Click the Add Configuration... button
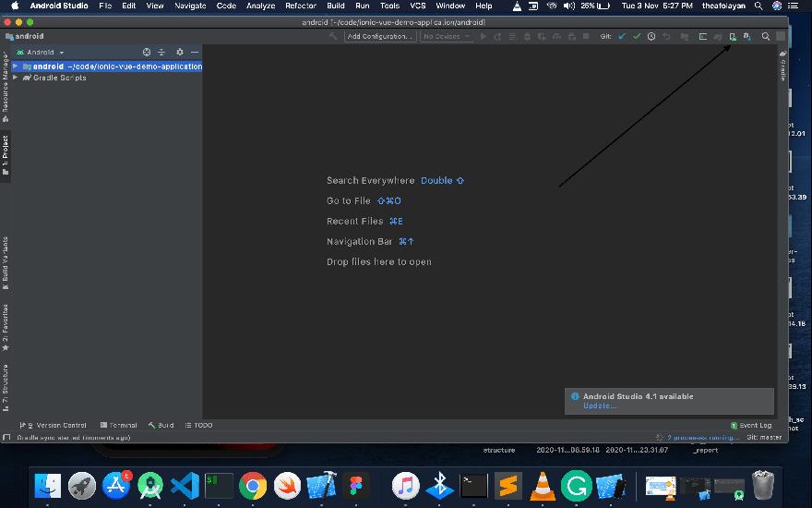The height and width of the screenshot is (508, 812). pyautogui.click(x=380, y=36)
